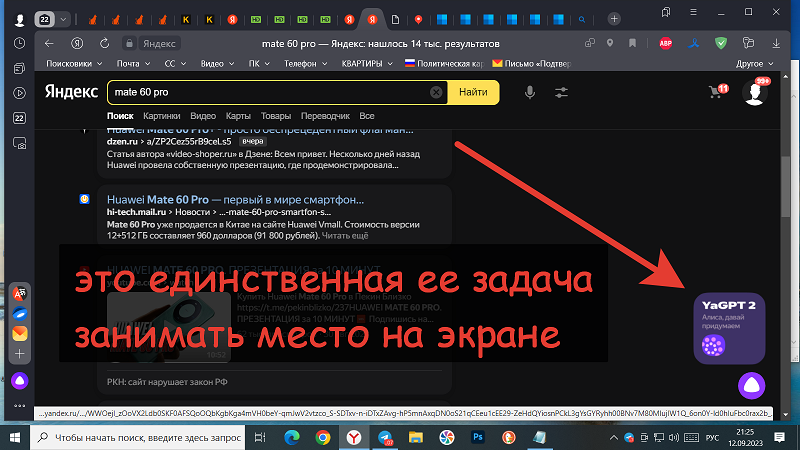Start voice search with the microphone icon
This screenshot has height=450, width=800.
(x=530, y=92)
